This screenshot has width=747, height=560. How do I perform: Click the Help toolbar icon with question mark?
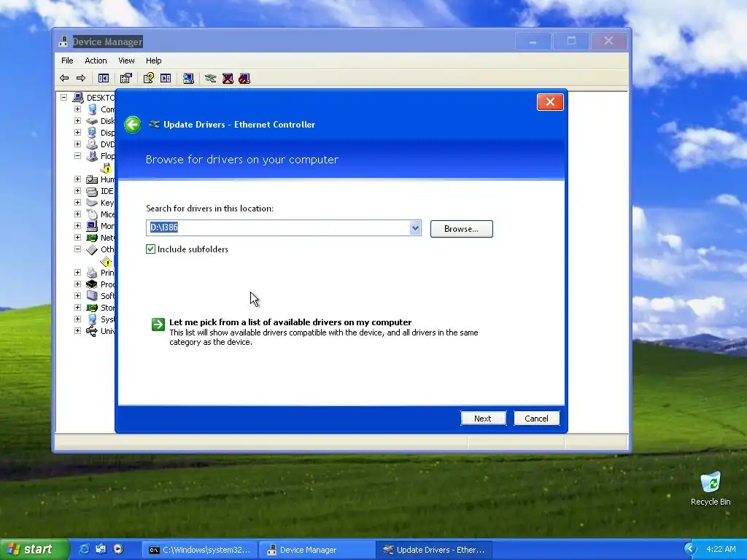click(x=149, y=78)
